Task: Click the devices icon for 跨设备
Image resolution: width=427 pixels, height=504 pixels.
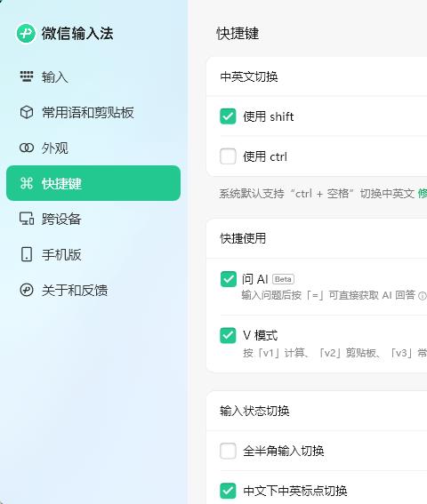Action: point(27,219)
